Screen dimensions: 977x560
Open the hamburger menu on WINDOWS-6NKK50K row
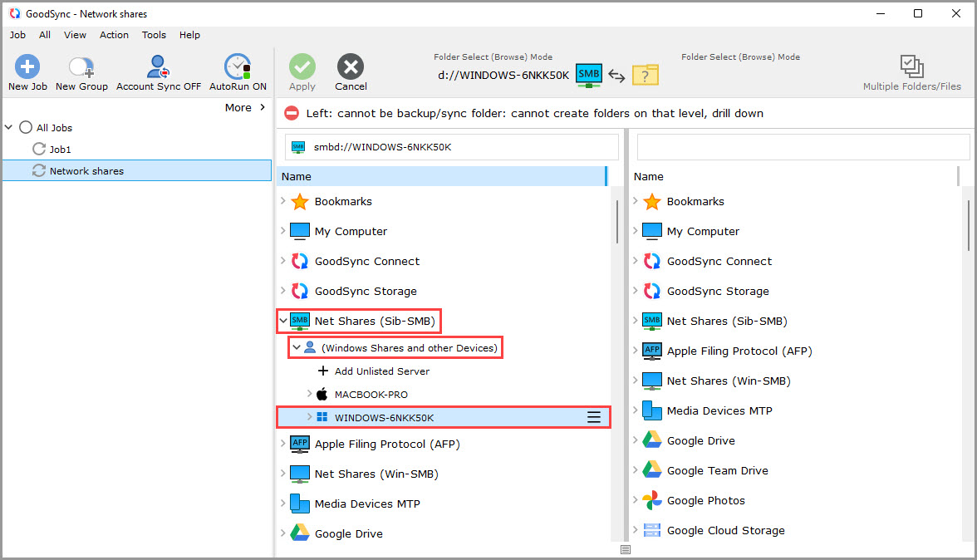click(594, 417)
